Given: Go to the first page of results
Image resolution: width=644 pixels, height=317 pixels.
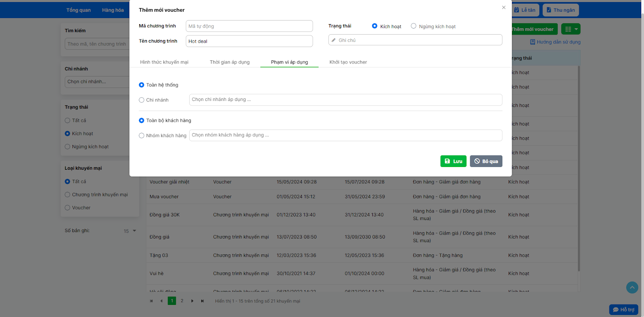Looking at the screenshot, I should point(151,301).
